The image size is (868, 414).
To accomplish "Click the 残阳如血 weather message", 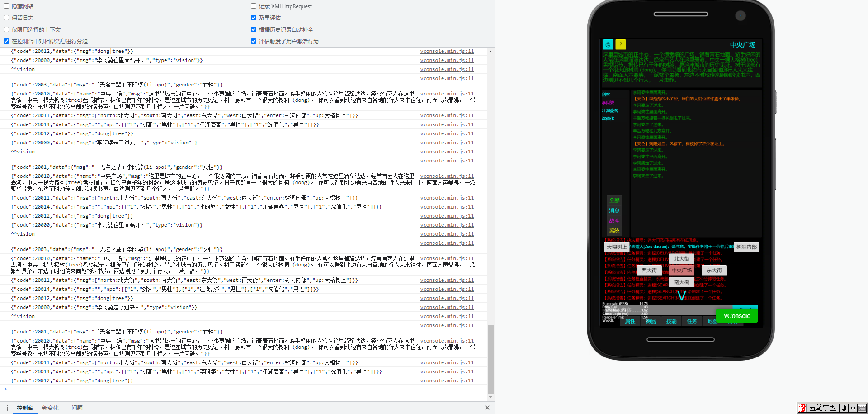I will [679, 143].
